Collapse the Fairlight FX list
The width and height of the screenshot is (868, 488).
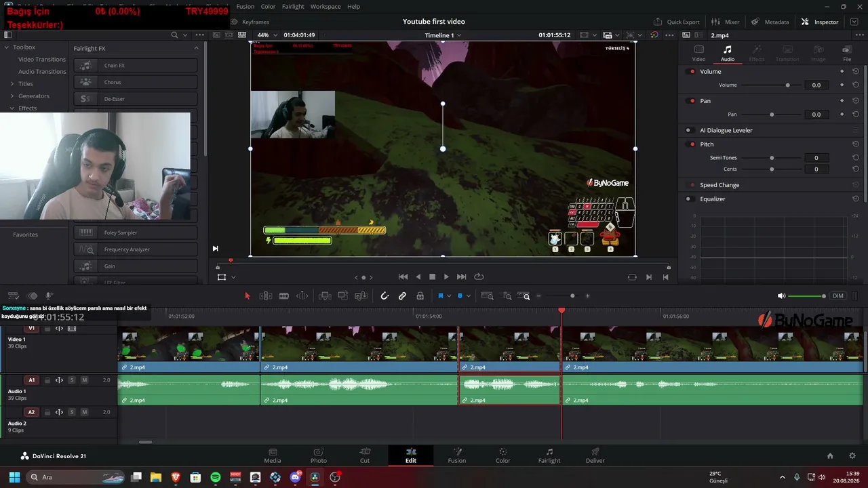(x=196, y=48)
